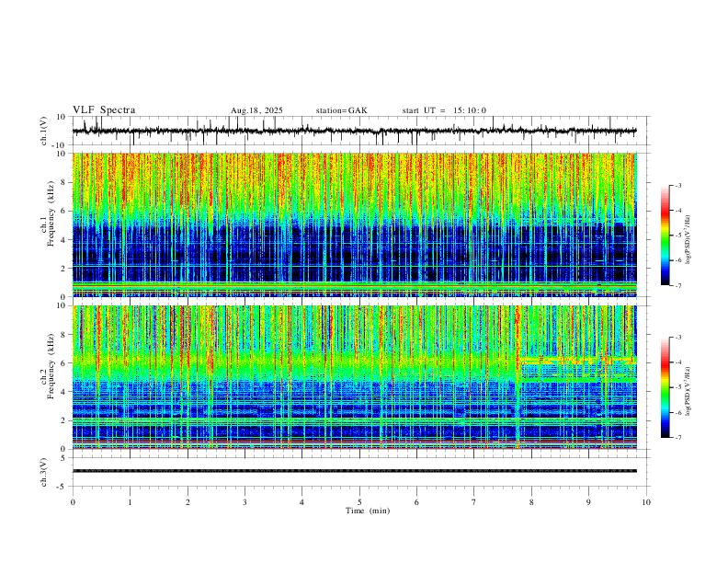Click the 'VLF Spectra' title text
Image resolution: width=728 pixels, height=563 pixels.
(x=104, y=110)
